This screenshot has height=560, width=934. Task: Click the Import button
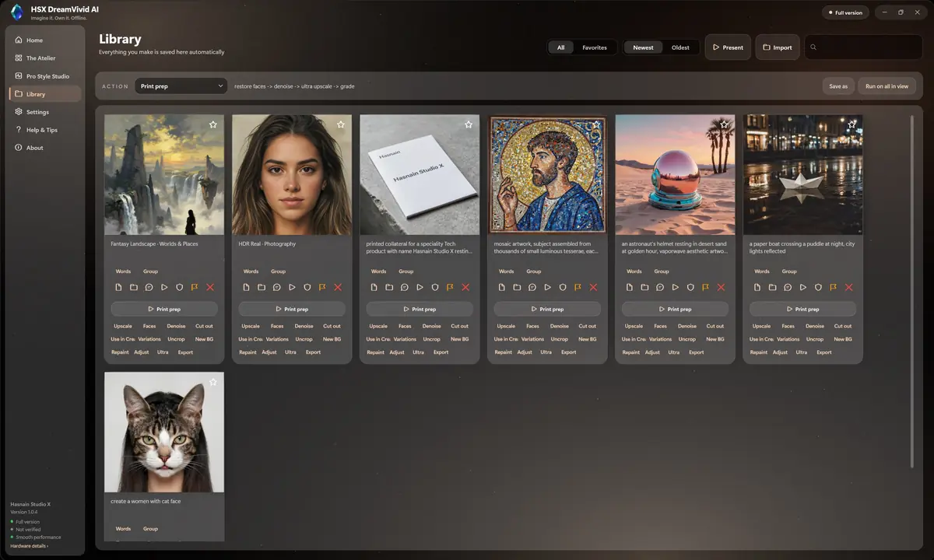click(778, 47)
